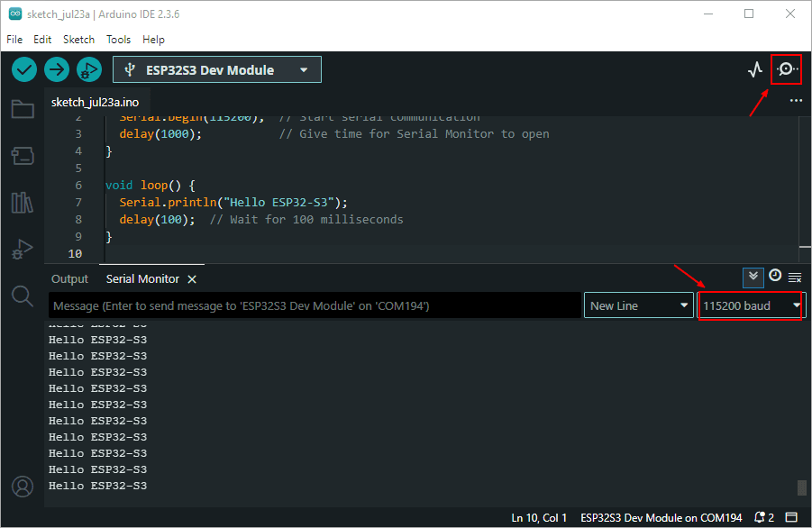The image size is (812, 528).
Task: Open notifications bell in status bar
Action: [x=764, y=517]
